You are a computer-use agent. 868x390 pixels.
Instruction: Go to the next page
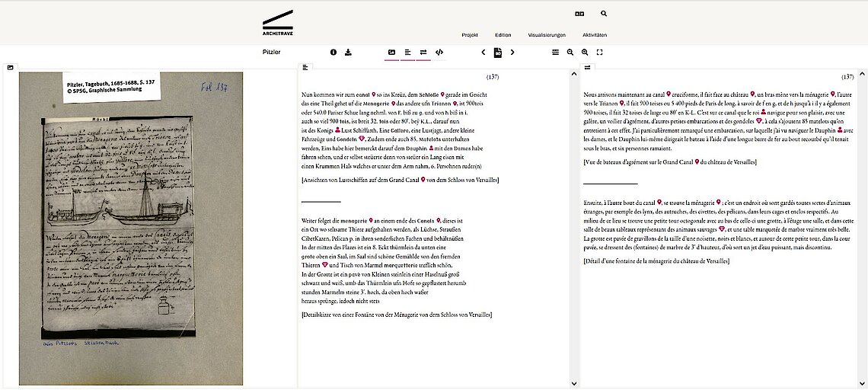pos(512,53)
